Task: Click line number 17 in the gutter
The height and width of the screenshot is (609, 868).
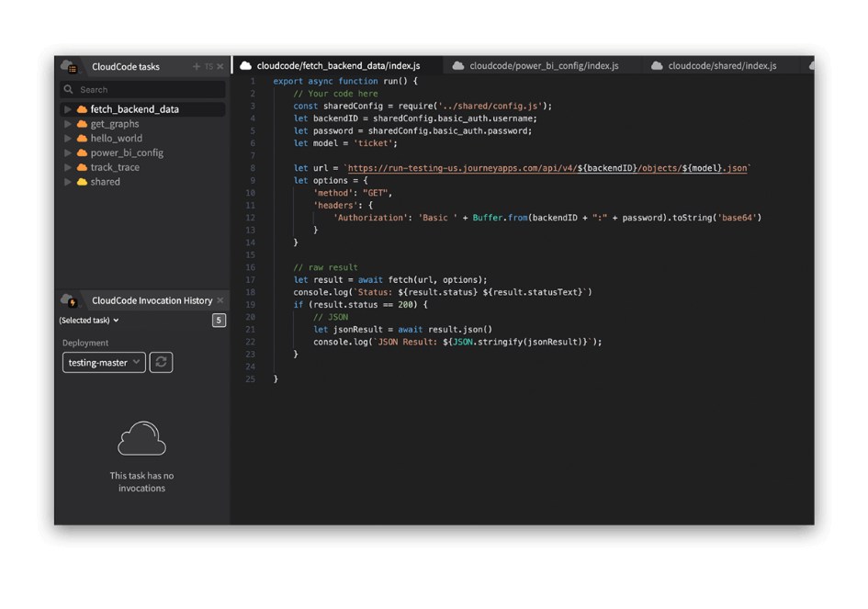Action: pyautogui.click(x=251, y=280)
